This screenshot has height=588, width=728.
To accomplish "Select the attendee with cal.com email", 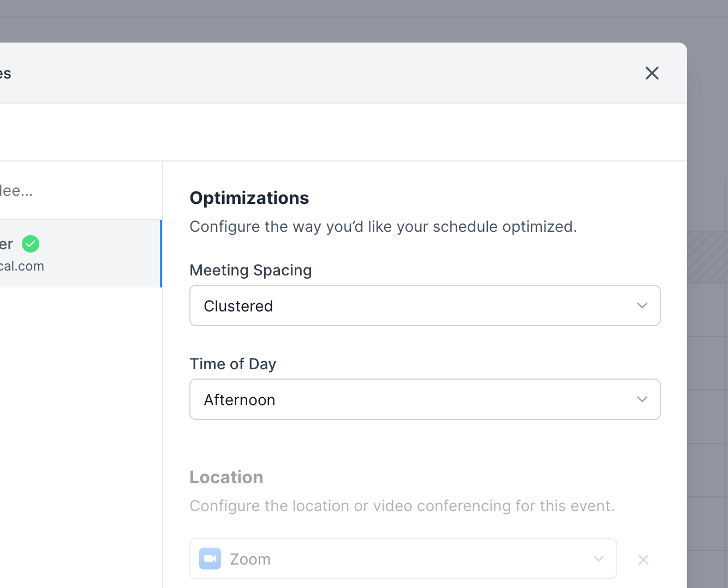I will [76, 254].
